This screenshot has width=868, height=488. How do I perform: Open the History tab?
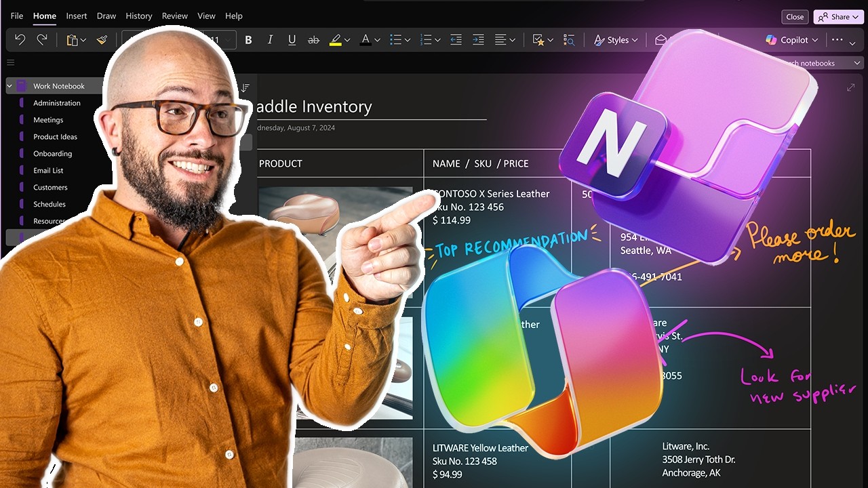click(139, 16)
